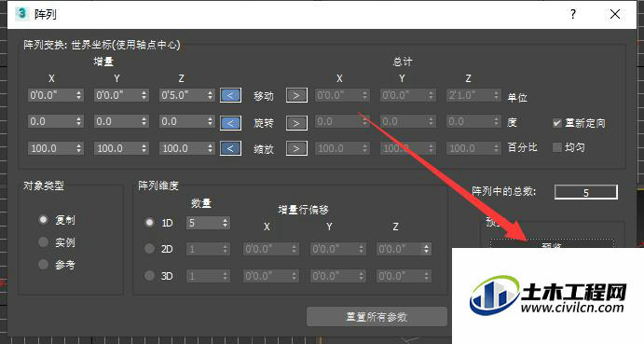The width and height of the screenshot is (644, 344).
Task: Click the 3D row offset Z field
Action: point(404,276)
